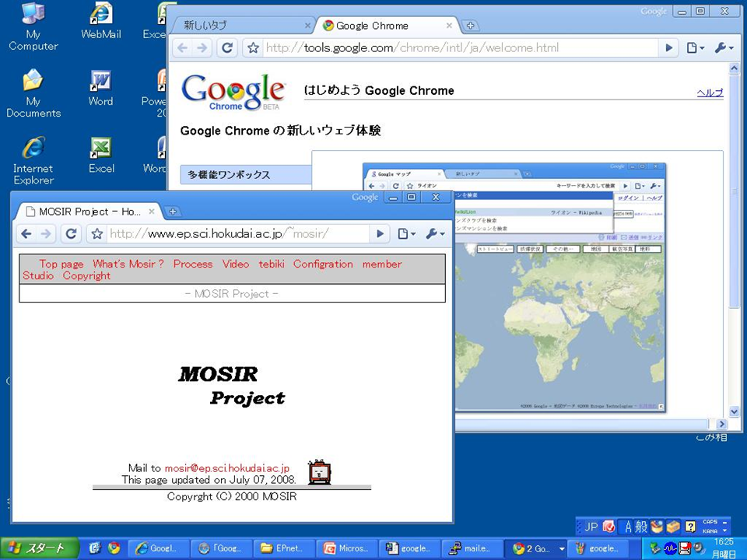The width and height of the screenshot is (747, 560).
Task: Click JP language bar indicator
Action: [x=591, y=527]
